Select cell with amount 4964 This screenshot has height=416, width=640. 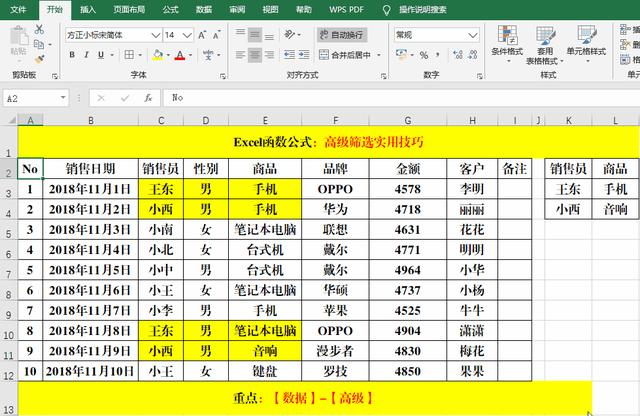[x=408, y=270]
